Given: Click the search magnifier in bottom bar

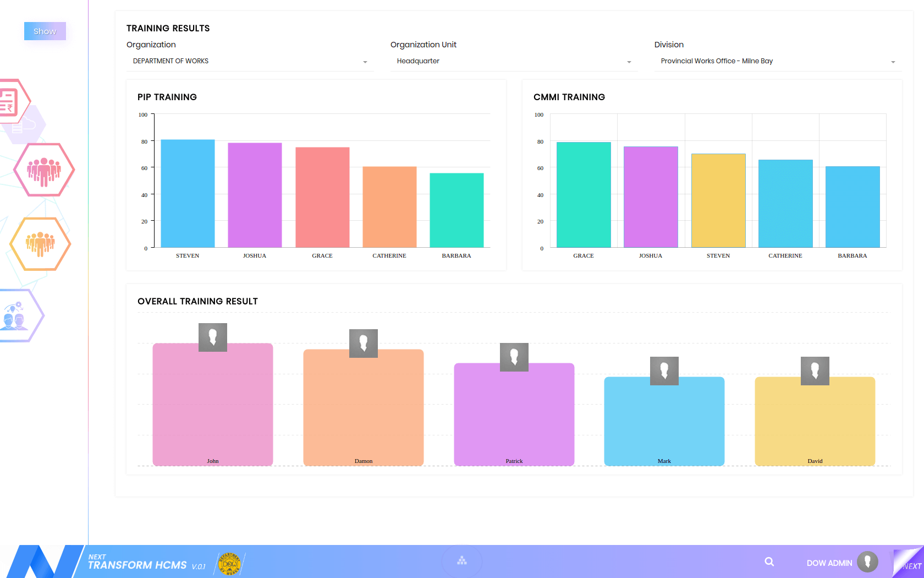Looking at the screenshot, I should (x=769, y=561).
